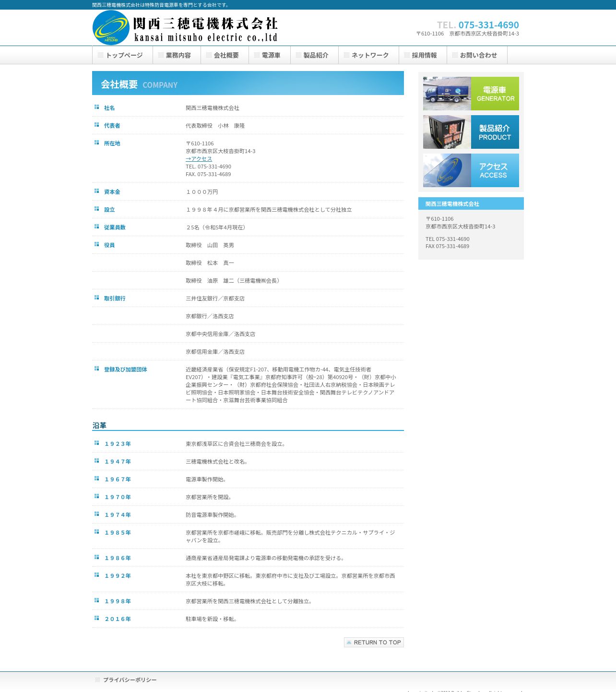The image size is (616, 692).
Task: Click the 代表者 row label
Action: point(112,126)
